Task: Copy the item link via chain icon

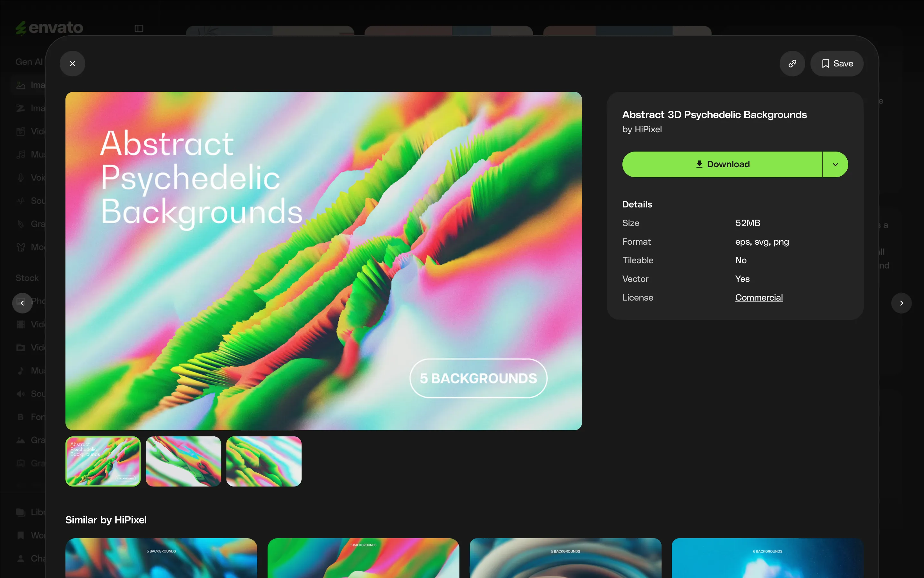Action: point(792,64)
